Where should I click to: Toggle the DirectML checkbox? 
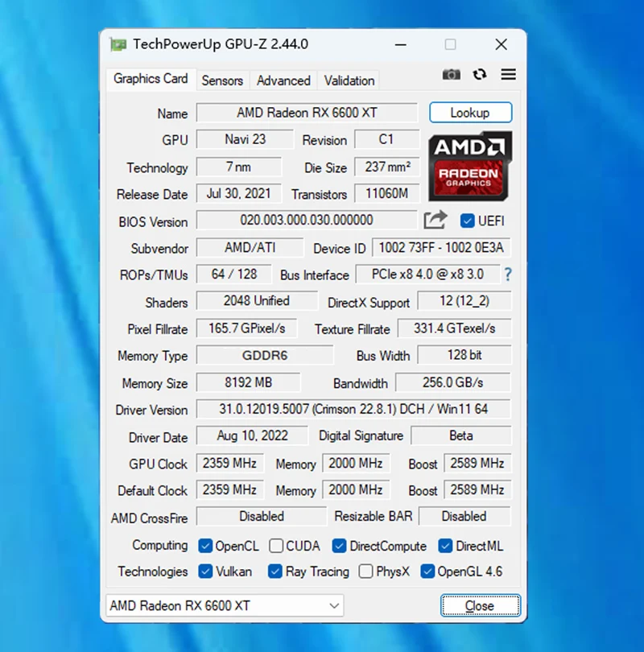click(x=445, y=546)
